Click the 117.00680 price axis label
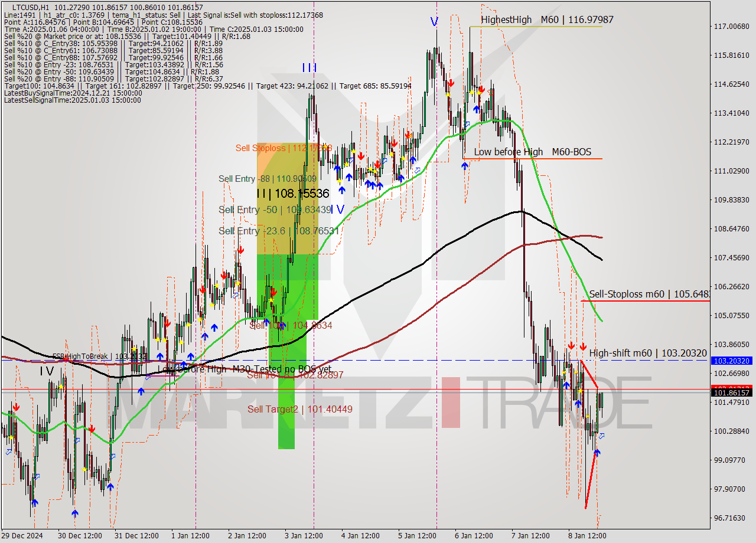 coord(731,27)
